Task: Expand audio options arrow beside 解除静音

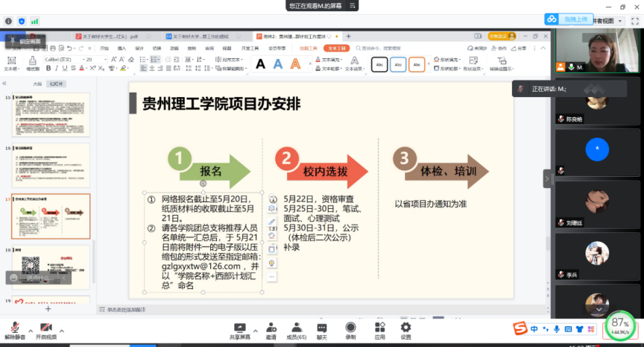Action: coord(31,330)
